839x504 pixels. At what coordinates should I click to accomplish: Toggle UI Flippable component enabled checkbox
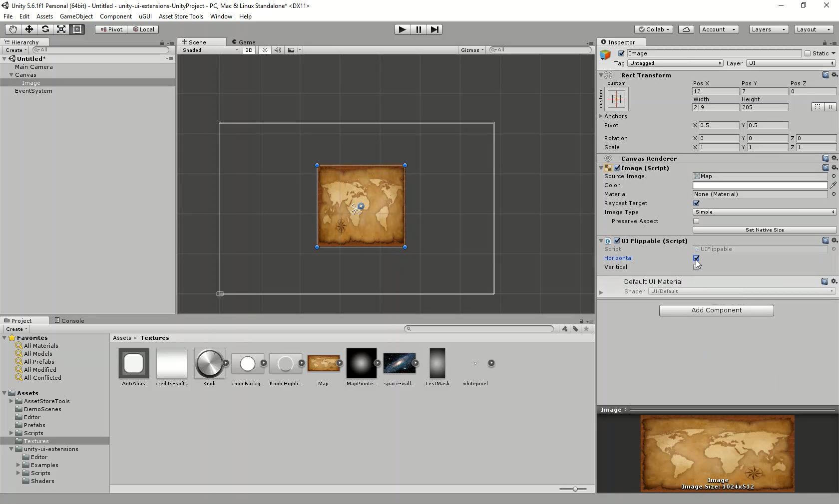coord(617,241)
